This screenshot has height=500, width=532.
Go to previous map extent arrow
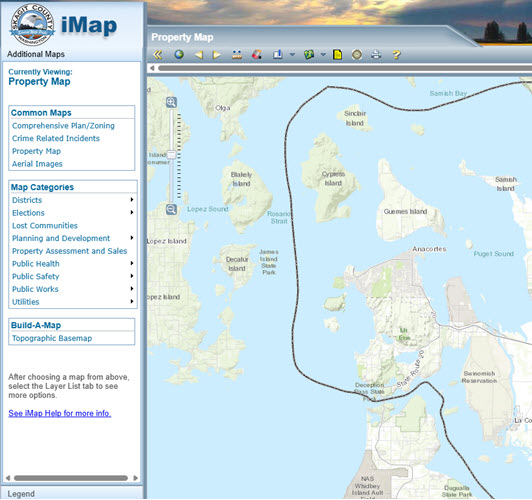point(198,55)
